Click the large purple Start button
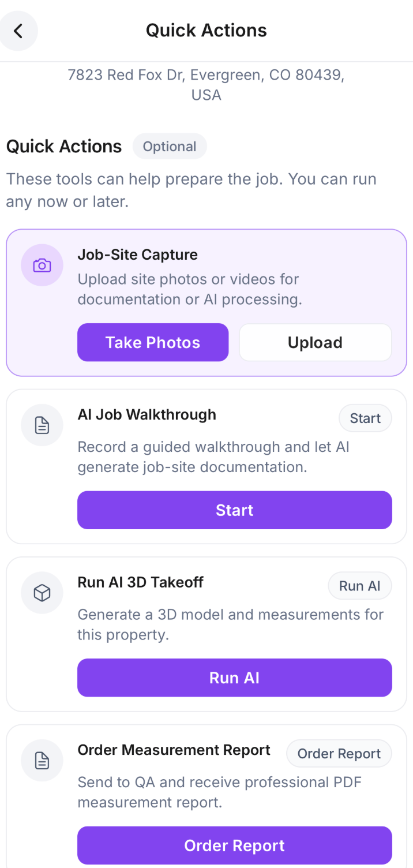The image size is (413, 868). [x=235, y=510]
